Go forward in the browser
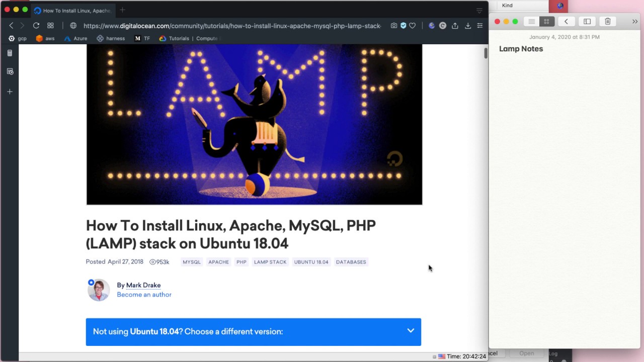644x362 pixels. tap(22, 26)
